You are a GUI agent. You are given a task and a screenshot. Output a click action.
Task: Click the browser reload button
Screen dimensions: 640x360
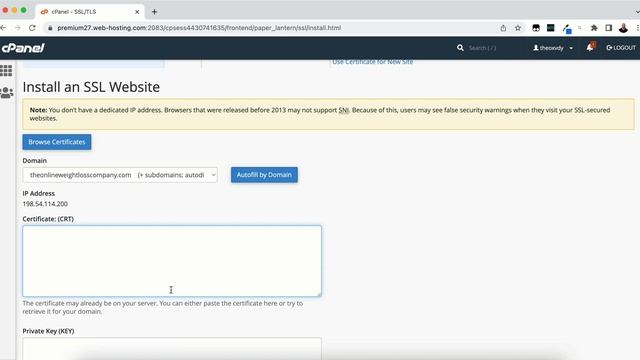[32, 28]
